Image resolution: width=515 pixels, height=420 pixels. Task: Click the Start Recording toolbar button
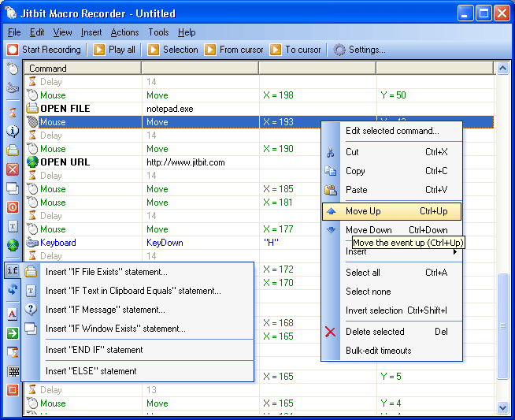[44, 50]
